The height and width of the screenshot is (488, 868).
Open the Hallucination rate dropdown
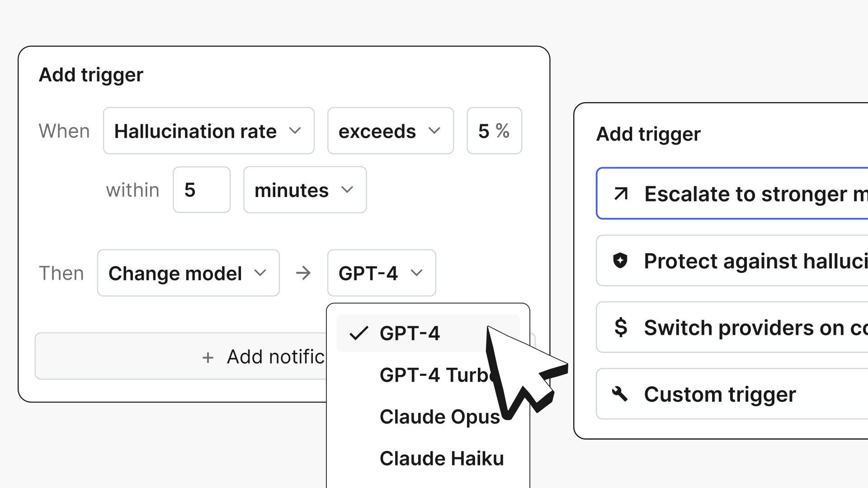pyautogui.click(x=208, y=131)
